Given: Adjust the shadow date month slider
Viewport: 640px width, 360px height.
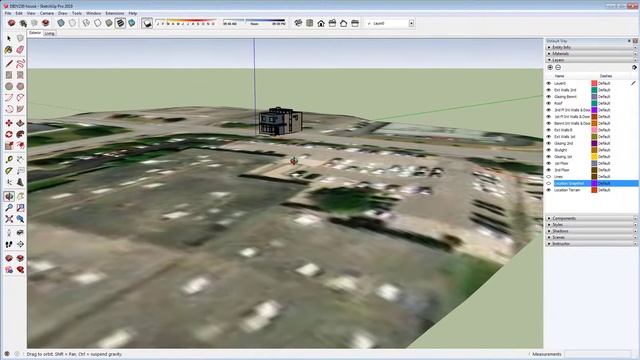Looking at the screenshot, I should [x=186, y=22].
